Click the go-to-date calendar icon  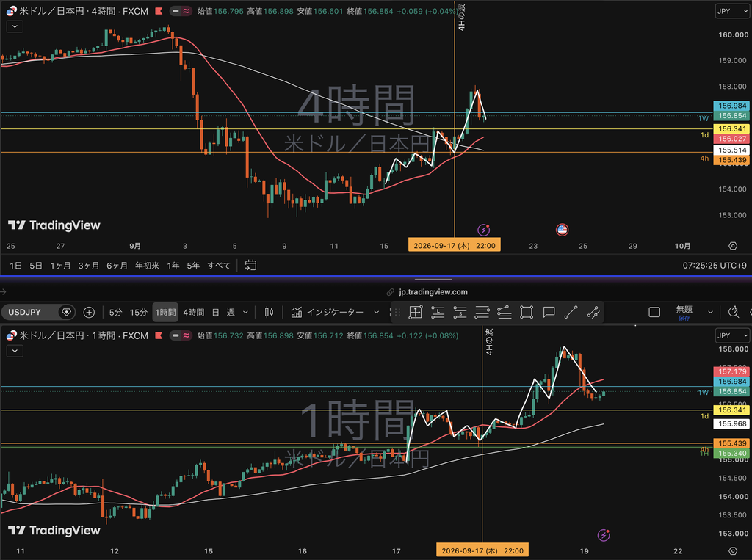click(x=250, y=265)
